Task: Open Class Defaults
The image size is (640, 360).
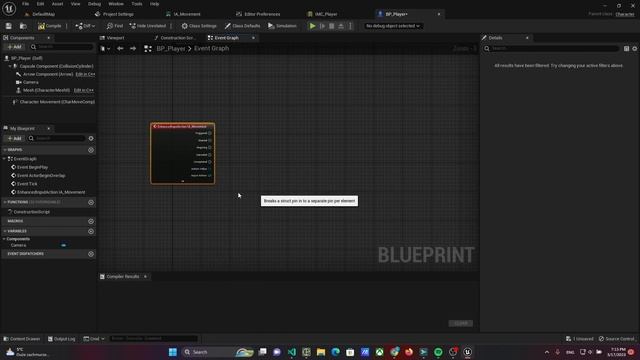Action: click(242, 26)
